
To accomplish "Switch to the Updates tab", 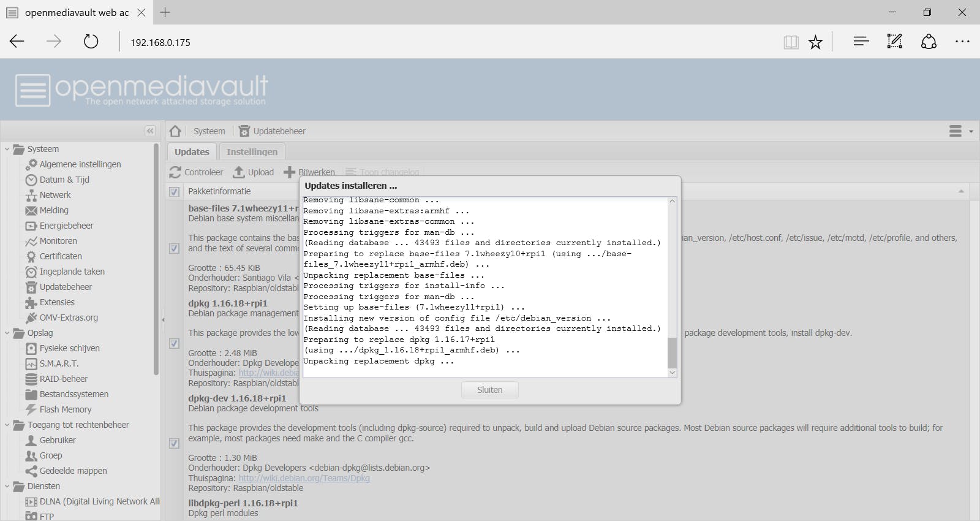I will [x=192, y=151].
